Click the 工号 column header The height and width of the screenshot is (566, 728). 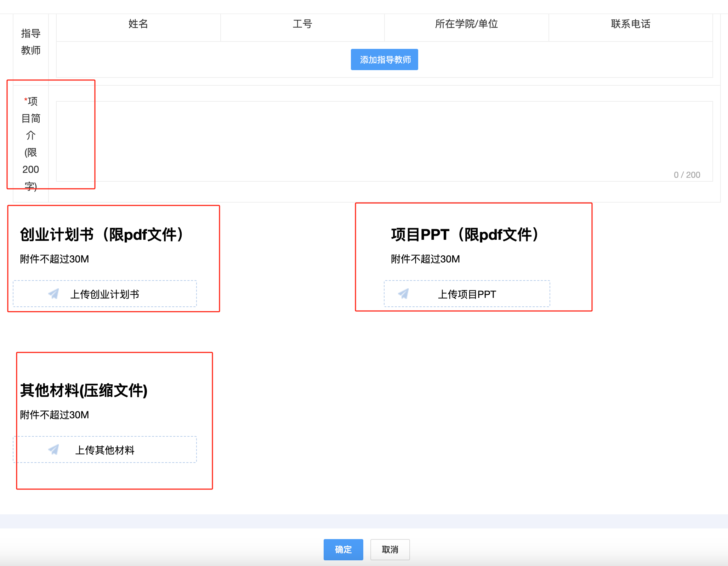click(302, 24)
